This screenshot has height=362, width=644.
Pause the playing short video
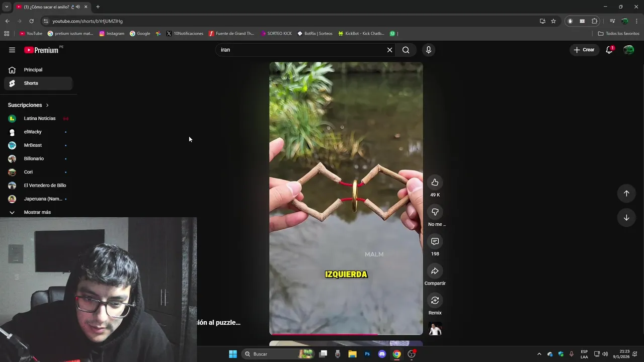coord(346,198)
